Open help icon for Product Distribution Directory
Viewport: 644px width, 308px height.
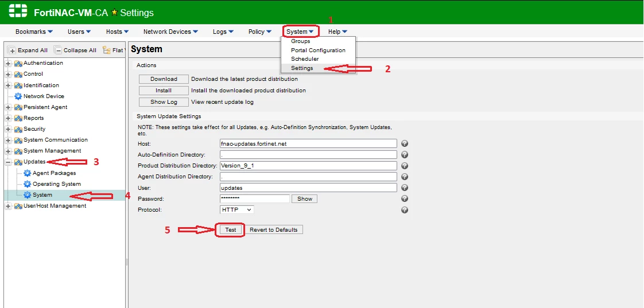405,166
